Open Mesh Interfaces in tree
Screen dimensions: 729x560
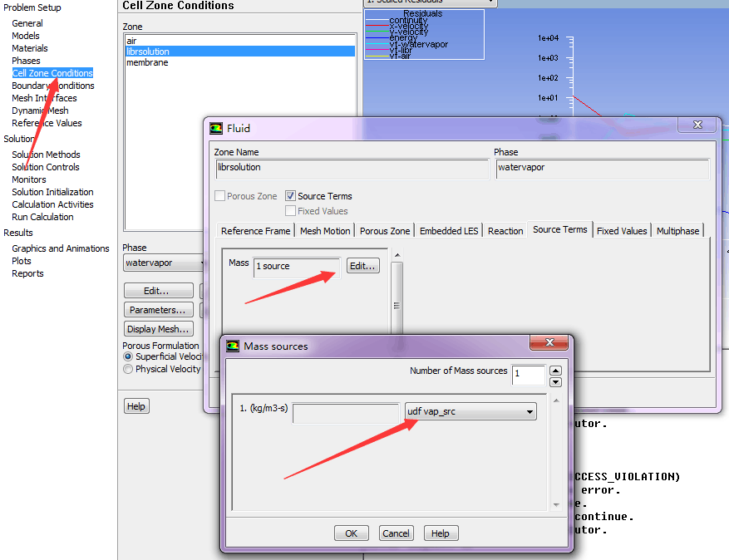44,98
